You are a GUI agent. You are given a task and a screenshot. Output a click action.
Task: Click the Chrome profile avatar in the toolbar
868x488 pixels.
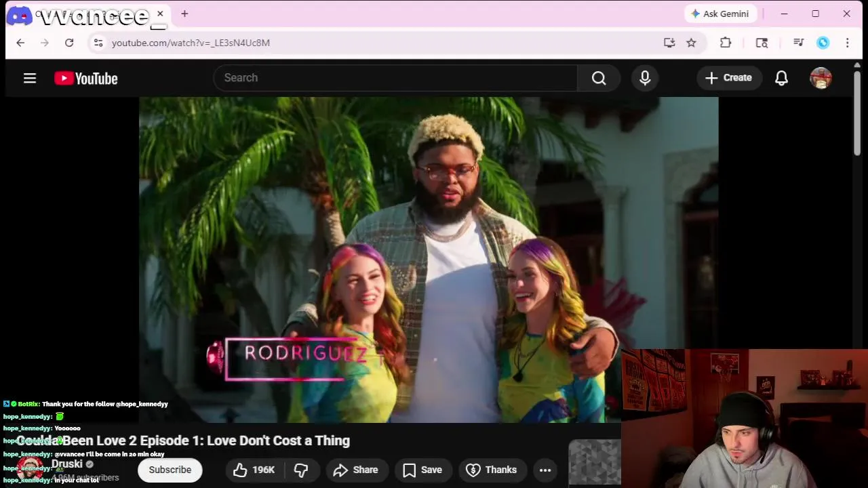tap(823, 43)
